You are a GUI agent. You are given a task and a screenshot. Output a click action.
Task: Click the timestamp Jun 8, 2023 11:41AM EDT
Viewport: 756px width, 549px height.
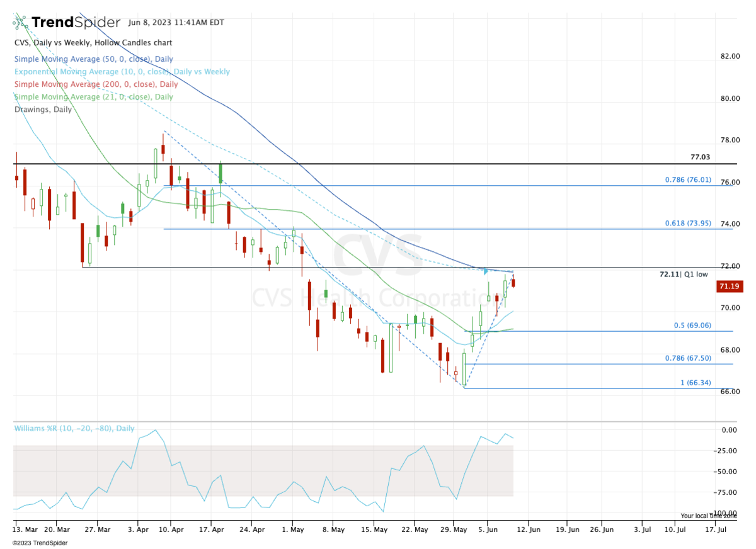point(175,23)
